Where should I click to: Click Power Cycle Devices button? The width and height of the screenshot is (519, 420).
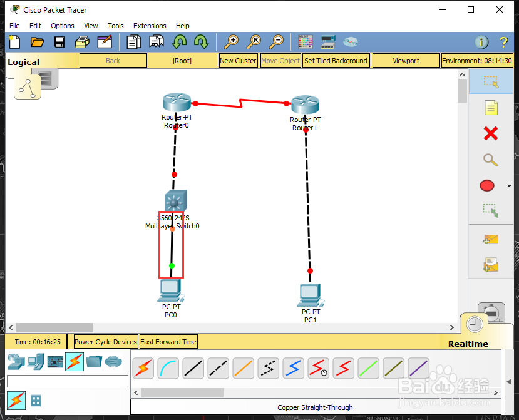(x=106, y=342)
